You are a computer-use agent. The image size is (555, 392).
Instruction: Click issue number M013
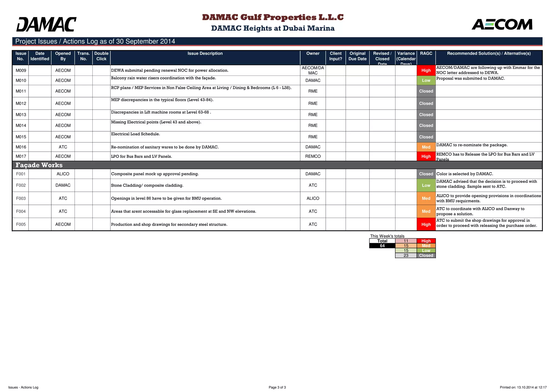click(x=21, y=115)
